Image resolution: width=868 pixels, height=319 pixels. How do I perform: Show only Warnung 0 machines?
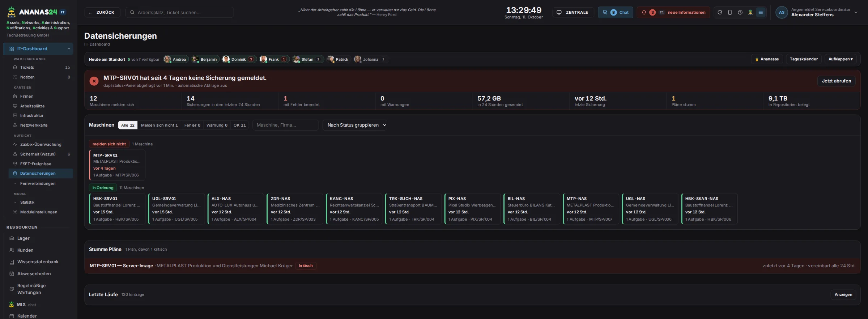tap(217, 125)
